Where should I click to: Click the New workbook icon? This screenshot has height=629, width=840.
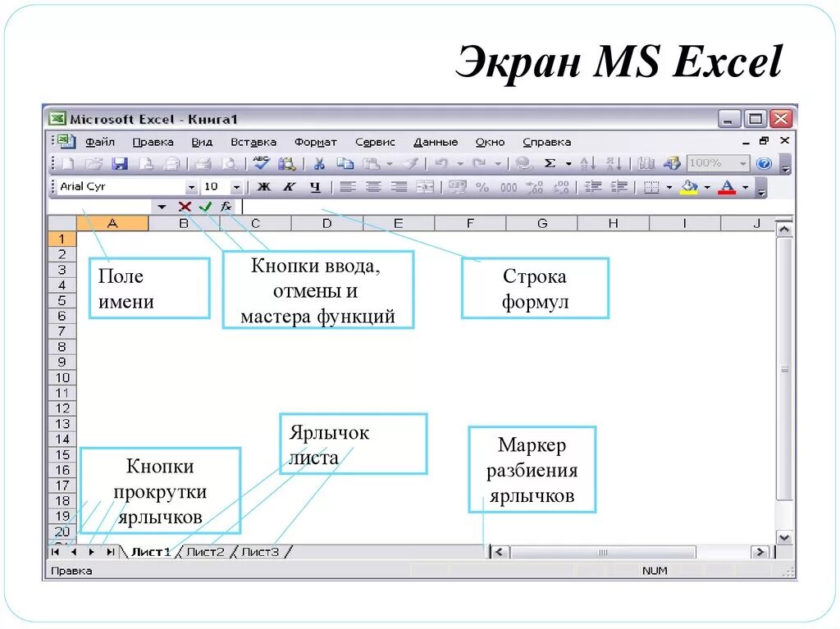click(x=69, y=163)
